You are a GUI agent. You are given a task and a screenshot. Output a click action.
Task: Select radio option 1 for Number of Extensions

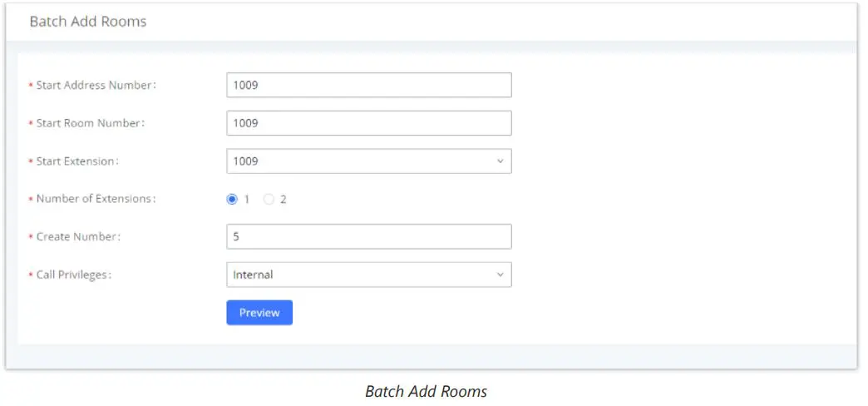tap(232, 200)
